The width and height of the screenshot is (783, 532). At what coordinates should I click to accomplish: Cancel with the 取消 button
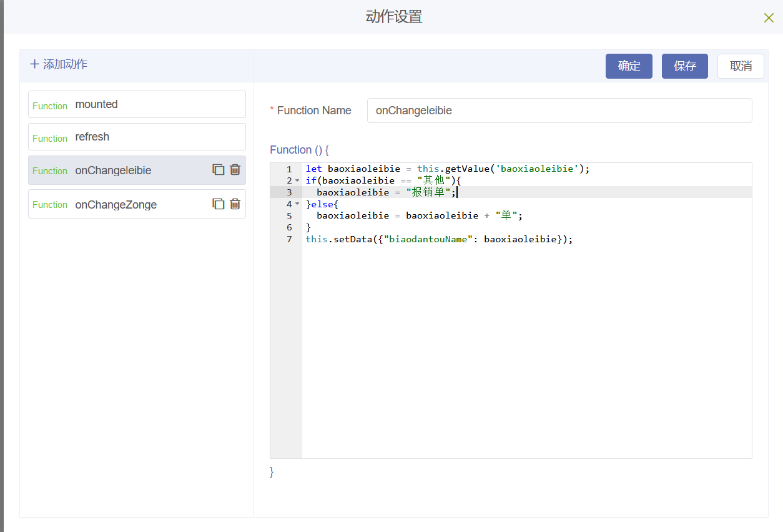tap(741, 66)
